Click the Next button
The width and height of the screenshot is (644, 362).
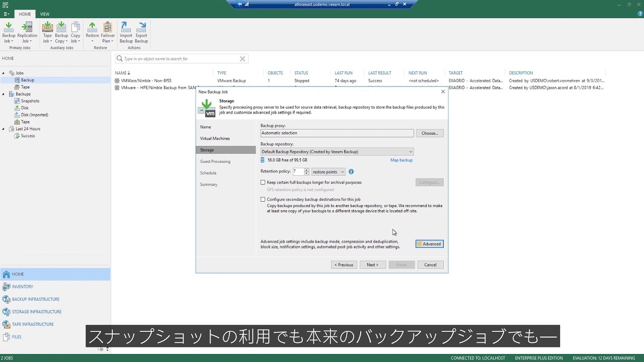373,265
